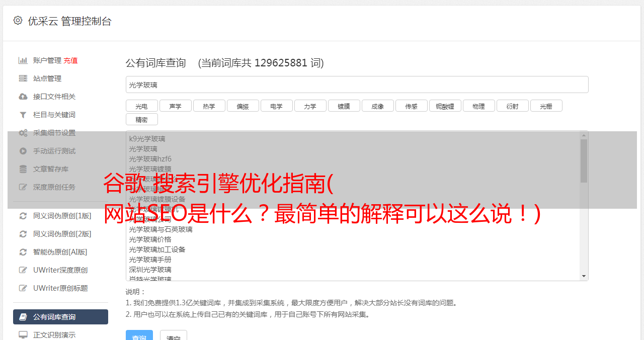Click the play circle icon for 手动运行测试
The height and width of the screenshot is (340, 644).
pyautogui.click(x=23, y=151)
